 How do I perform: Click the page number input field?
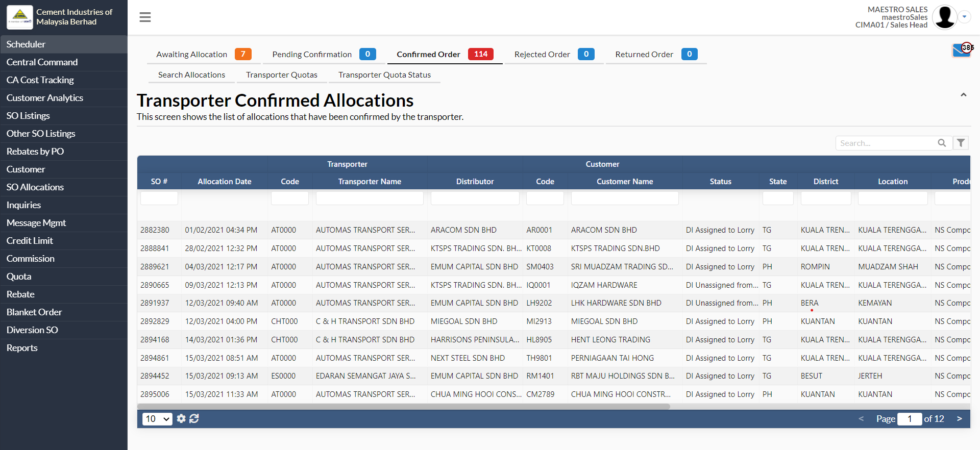coord(910,419)
